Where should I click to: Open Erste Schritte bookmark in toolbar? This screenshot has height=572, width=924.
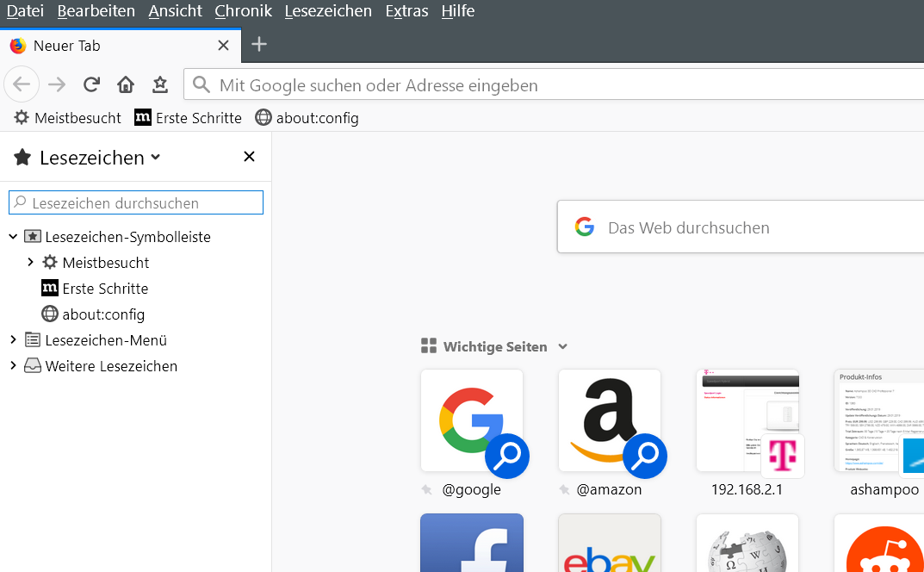pyautogui.click(x=188, y=118)
